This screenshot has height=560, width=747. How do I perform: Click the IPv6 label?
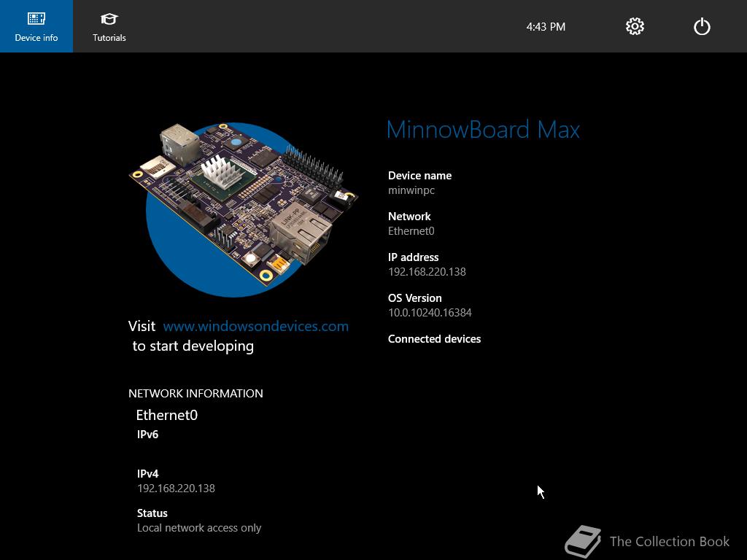tap(147, 435)
